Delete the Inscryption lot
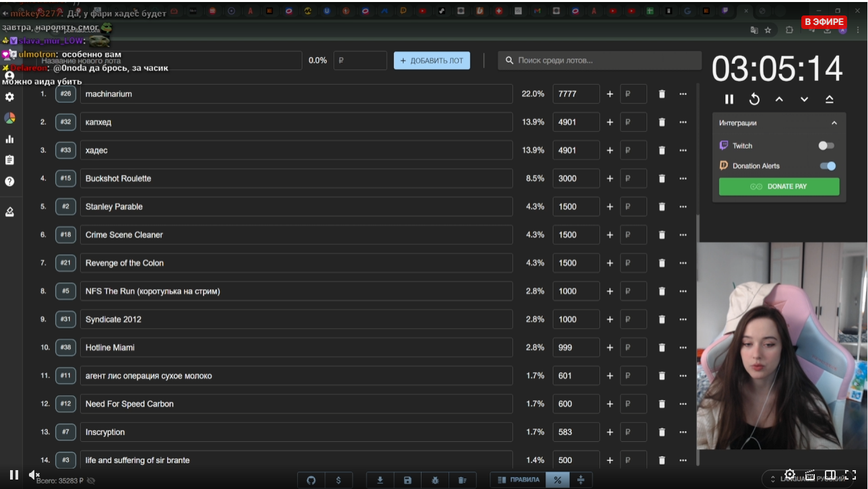 tap(662, 432)
